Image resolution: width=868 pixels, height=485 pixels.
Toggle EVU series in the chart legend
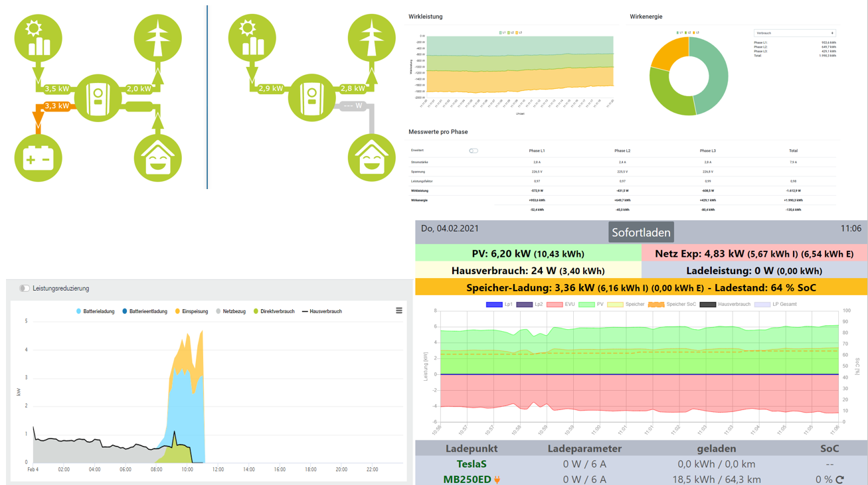(x=561, y=305)
